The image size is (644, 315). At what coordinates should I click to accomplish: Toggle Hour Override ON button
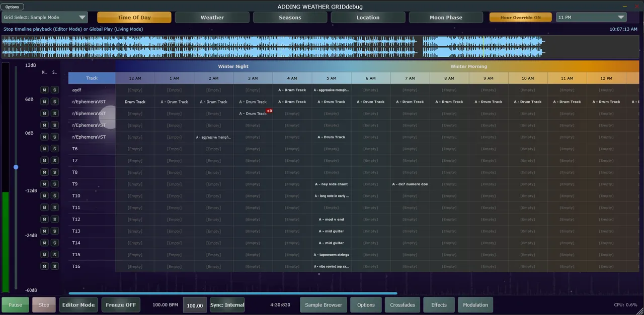coord(521,18)
